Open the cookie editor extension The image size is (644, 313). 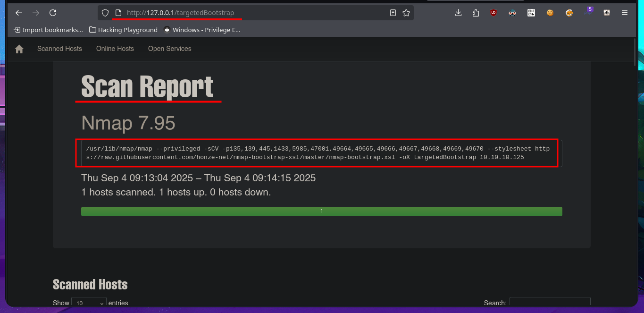550,13
